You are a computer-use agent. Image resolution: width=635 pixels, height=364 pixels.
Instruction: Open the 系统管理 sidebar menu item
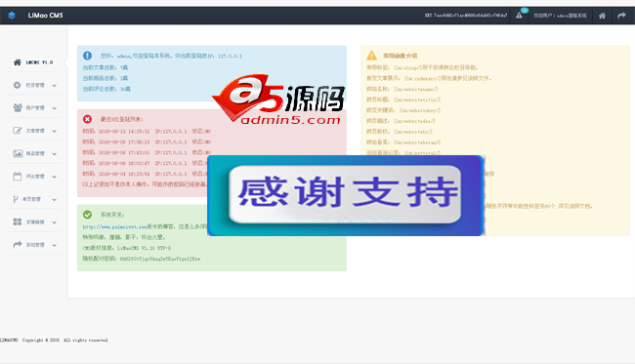(x=34, y=245)
